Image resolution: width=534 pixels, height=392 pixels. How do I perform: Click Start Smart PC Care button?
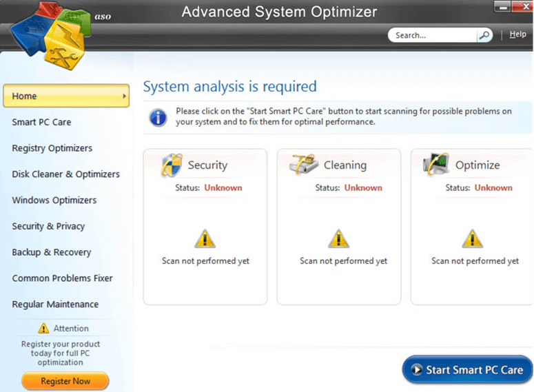pyautogui.click(x=467, y=369)
